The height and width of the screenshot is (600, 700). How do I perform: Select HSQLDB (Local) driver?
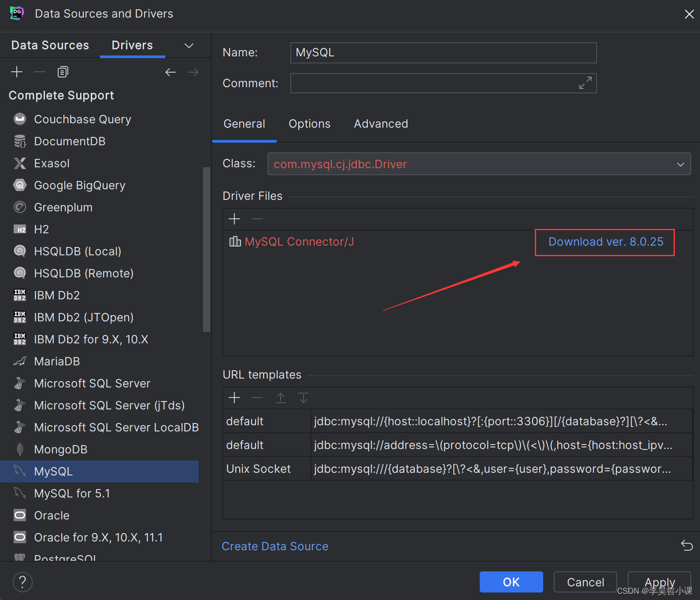click(100, 251)
